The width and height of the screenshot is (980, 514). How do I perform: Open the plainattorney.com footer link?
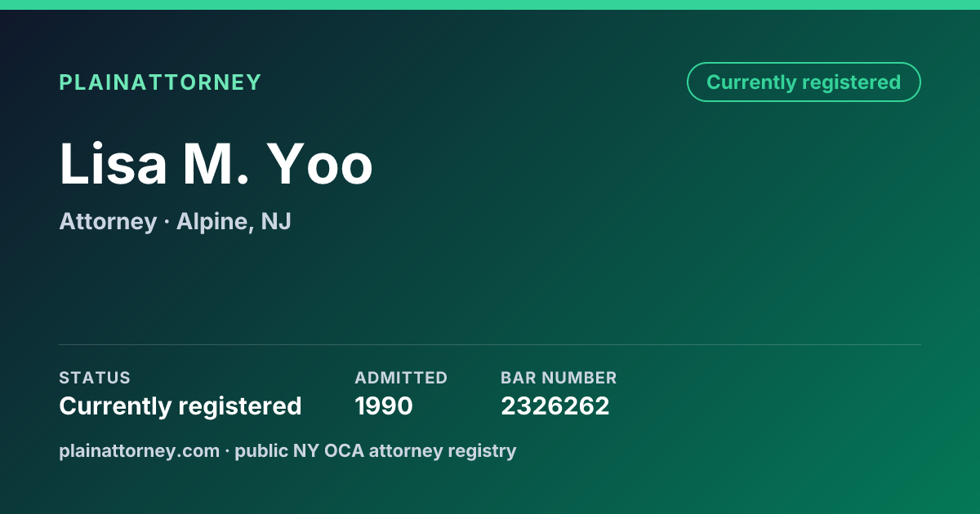[x=139, y=450]
